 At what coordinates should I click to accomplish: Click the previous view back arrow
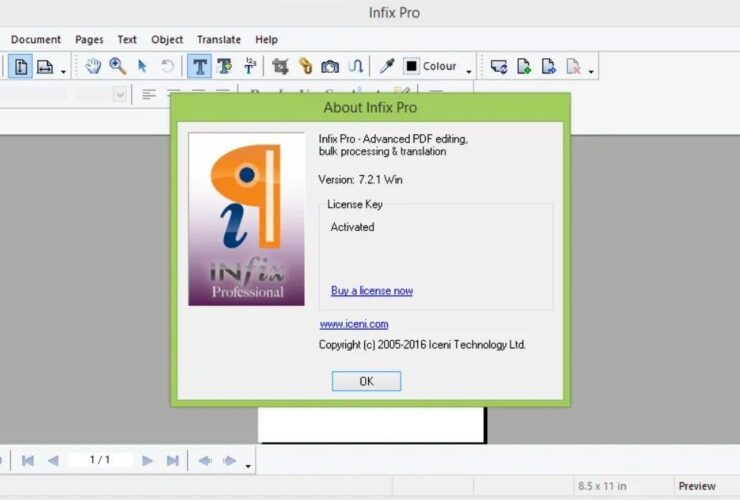click(205, 460)
